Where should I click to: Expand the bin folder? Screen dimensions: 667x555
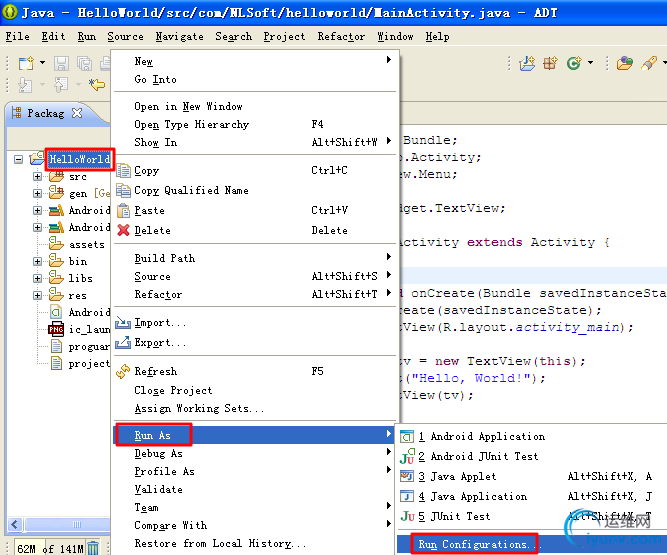(x=37, y=262)
